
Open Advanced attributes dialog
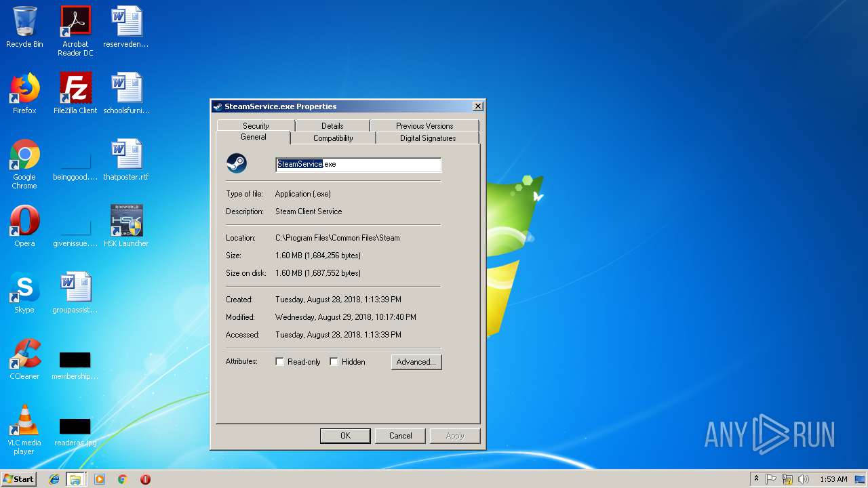click(x=416, y=362)
